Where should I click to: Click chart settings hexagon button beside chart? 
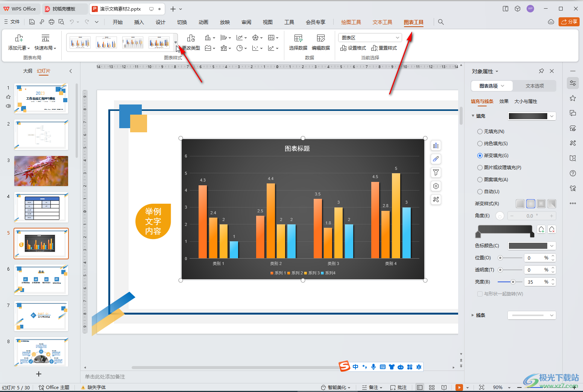[x=436, y=186]
